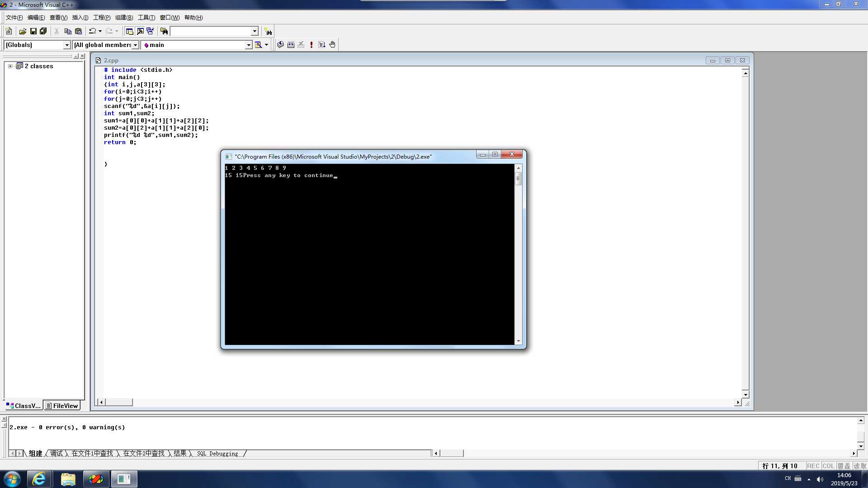Click the Open file icon

[23, 31]
